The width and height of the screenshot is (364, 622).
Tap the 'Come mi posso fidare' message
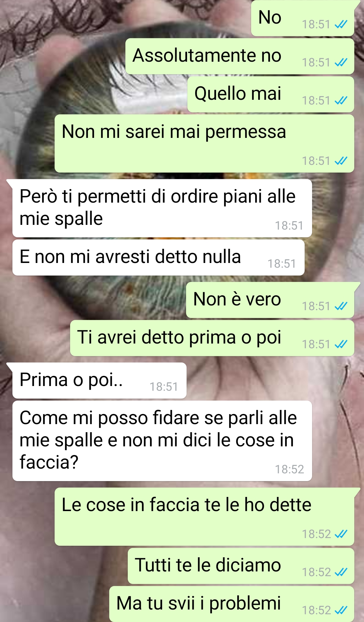click(x=162, y=441)
